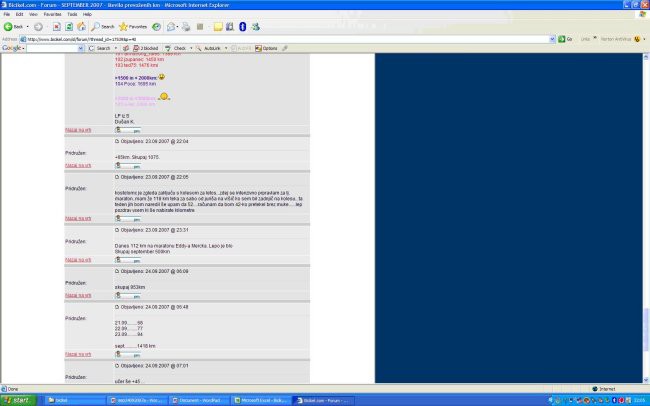650x406 pixels.
Task: Expand the Mail button dropdown arrow
Action: (x=177, y=27)
